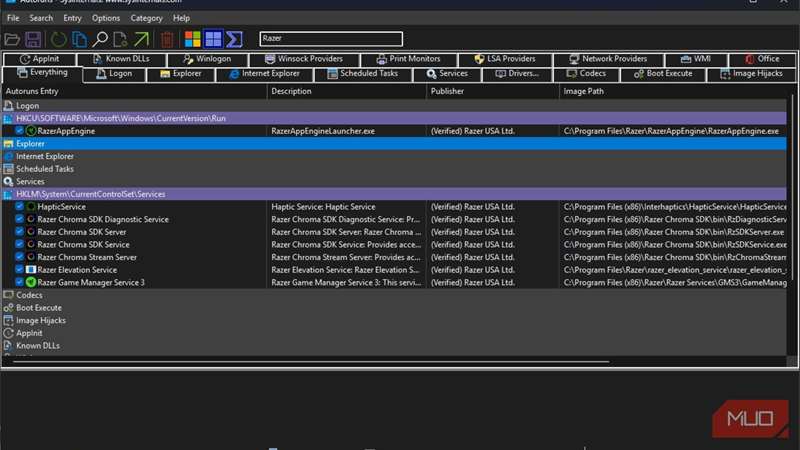Uncheck the RazerAppEngine entry checkbox

coord(19,131)
